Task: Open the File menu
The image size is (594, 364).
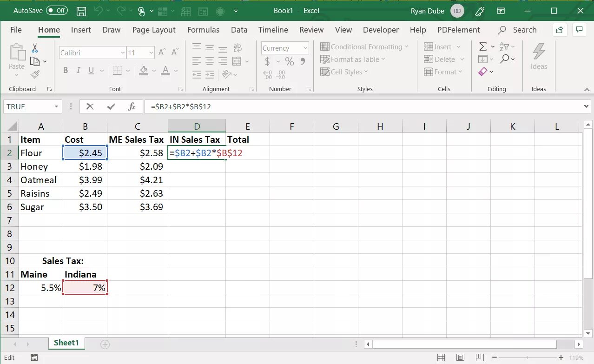Action: [x=16, y=30]
